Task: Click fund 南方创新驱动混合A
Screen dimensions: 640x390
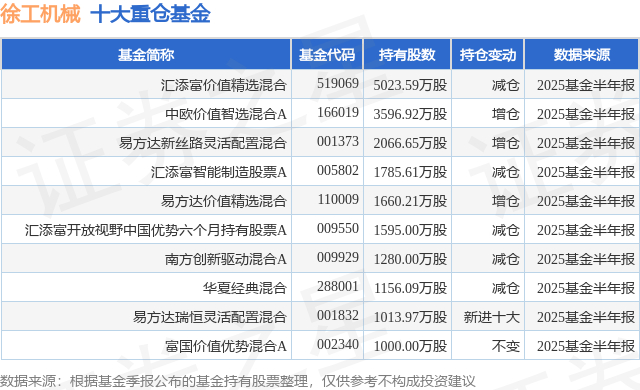Action: pos(226,259)
